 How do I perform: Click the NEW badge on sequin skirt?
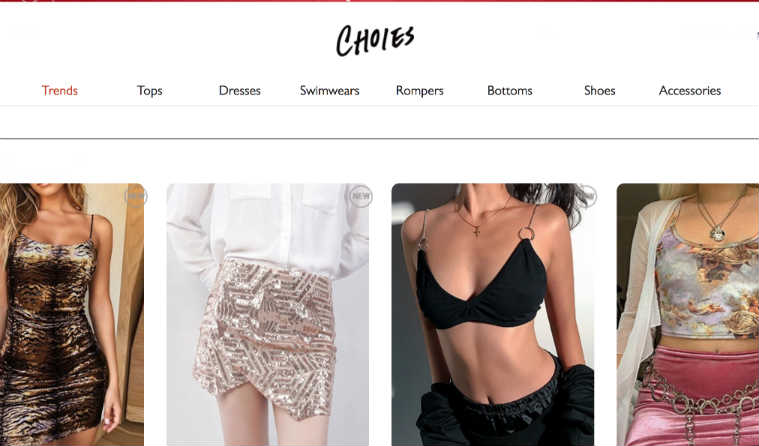tap(361, 196)
